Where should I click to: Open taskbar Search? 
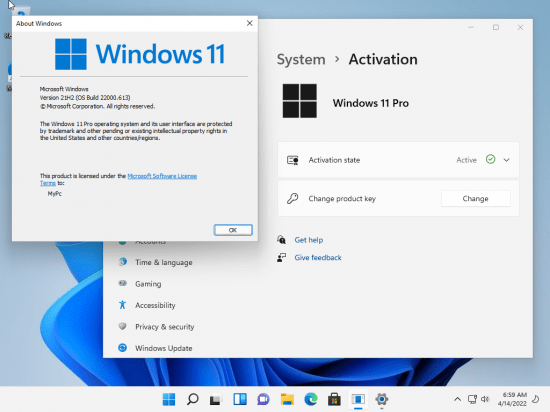[x=193, y=399]
